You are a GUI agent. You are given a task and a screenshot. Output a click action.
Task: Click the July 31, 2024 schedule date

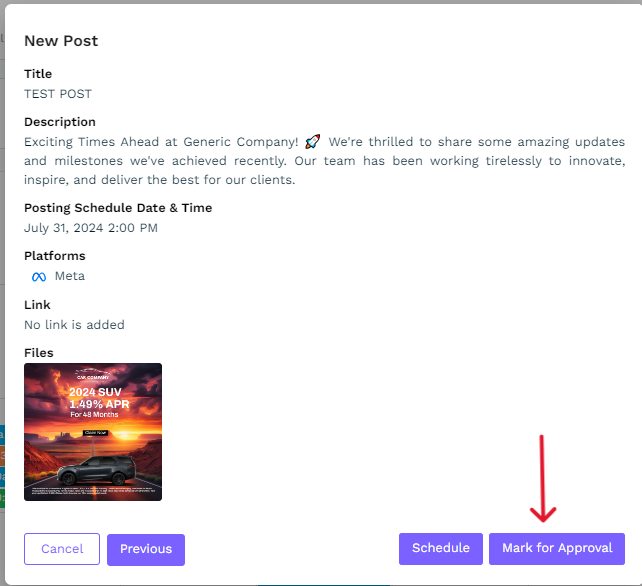click(x=91, y=228)
